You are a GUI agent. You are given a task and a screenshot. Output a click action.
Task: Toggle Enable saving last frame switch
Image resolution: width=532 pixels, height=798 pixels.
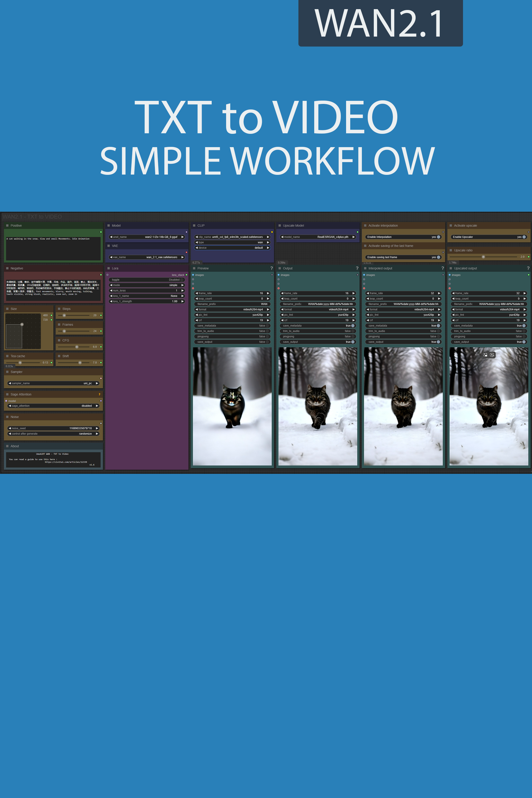[438, 257]
